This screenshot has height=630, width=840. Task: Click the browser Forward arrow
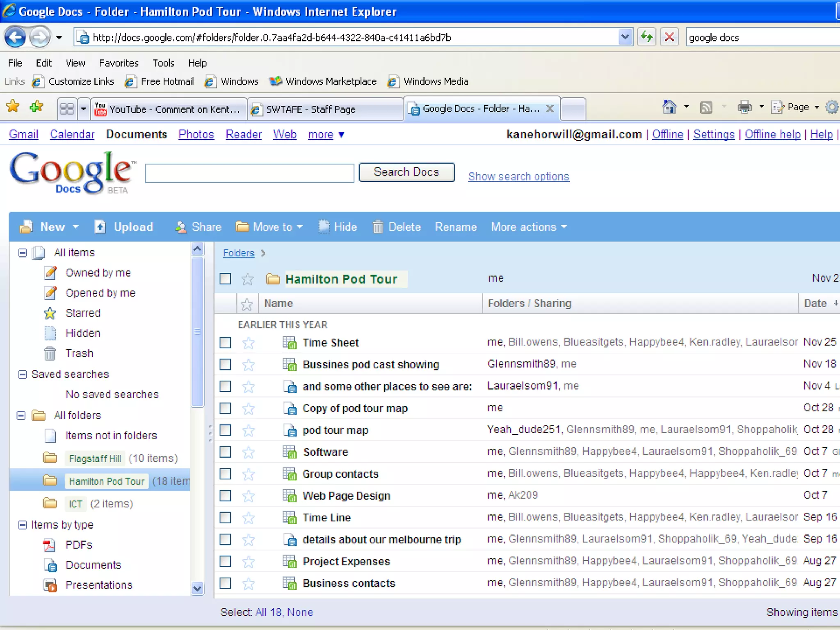pyautogui.click(x=40, y=37)
